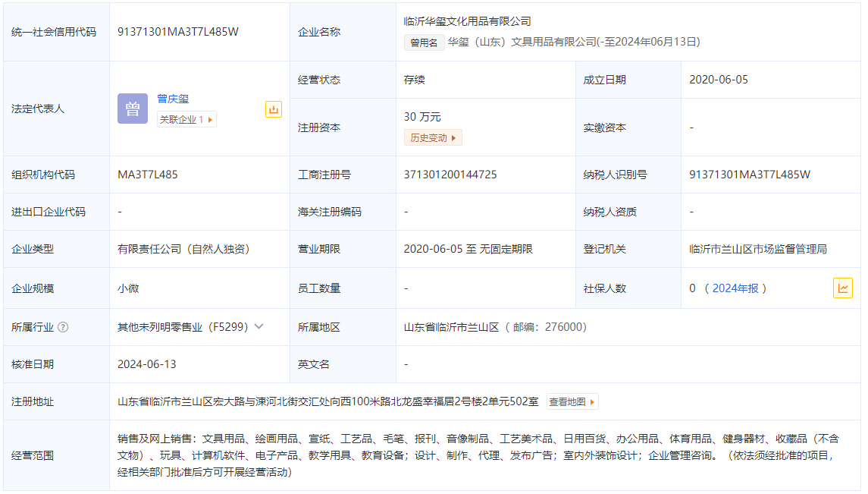Viewport: 868px width, 494px height.
Task: Click the 纳税人识别号 value in the right column
Action: (749, 175)
